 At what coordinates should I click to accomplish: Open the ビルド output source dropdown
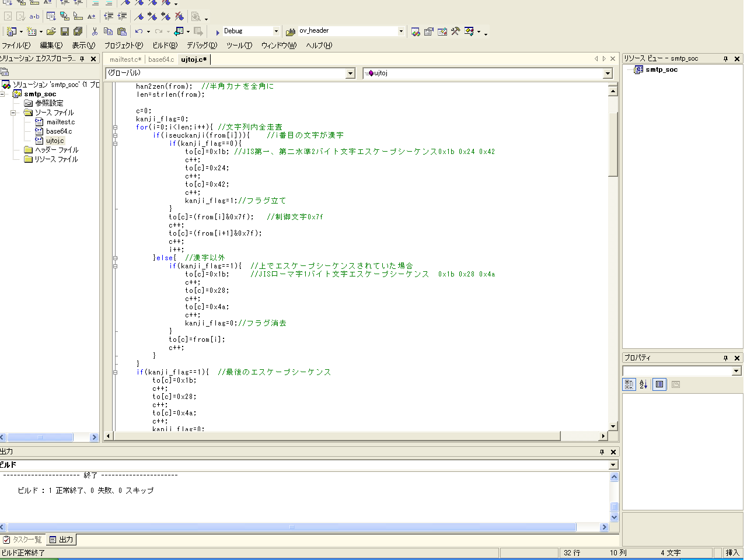coord(613,465)
